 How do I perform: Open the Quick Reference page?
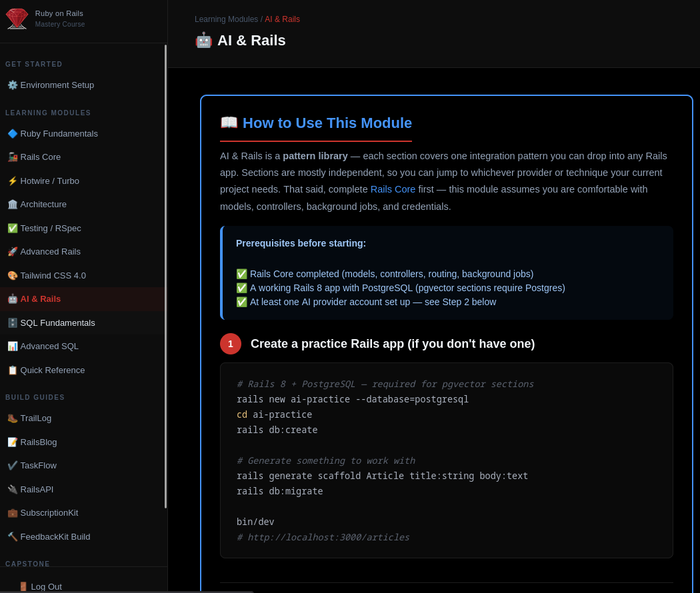(x=82, y=370)
